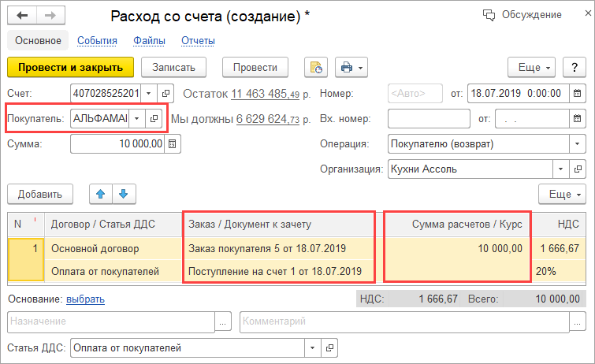Viewport: 595px width, 364px height.
Task: Select the 10 000,00 Сумма расчетов cell
Action: click(x=457, y=249)
